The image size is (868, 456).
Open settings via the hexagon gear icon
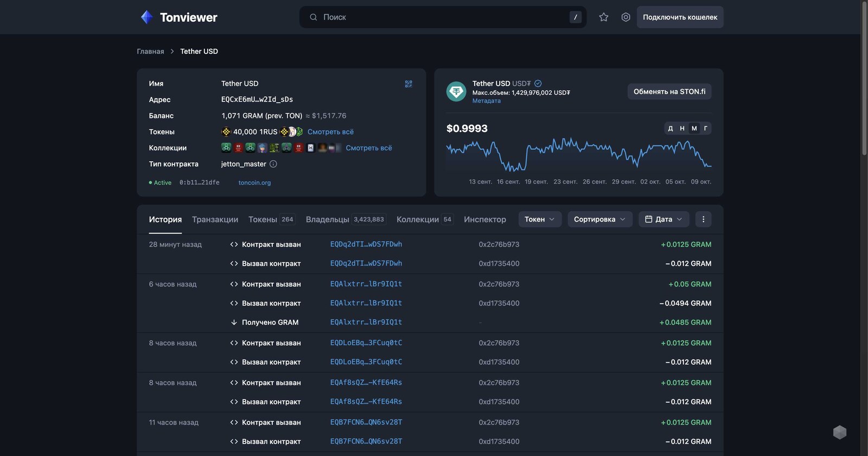pos(626,17)
